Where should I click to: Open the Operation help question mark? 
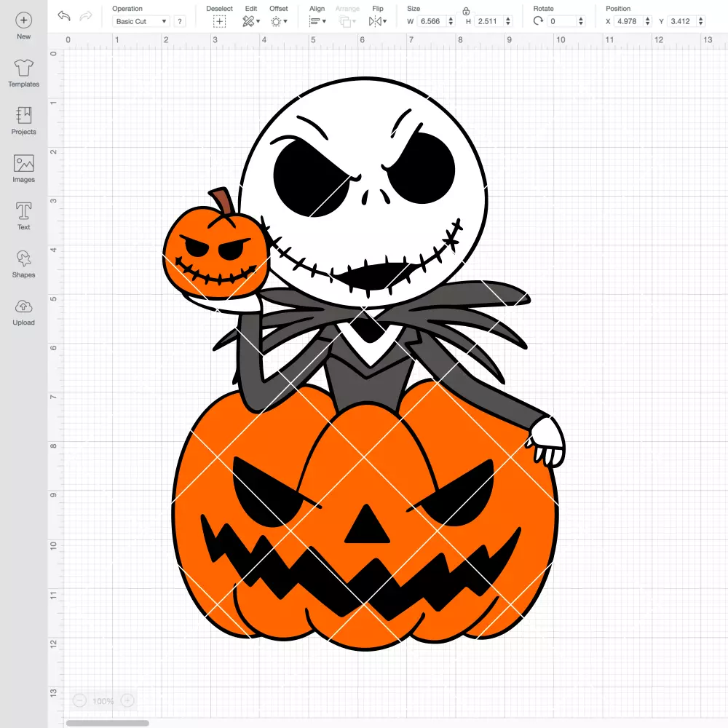(x=180, y=21)
